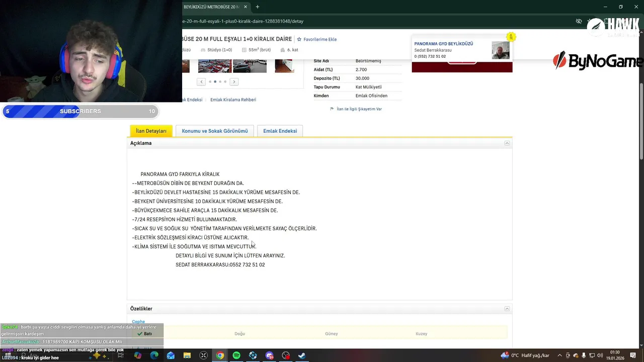Click the Kat Mülkiyetli value
Screen dimensions: 644x362
pos(369,87)
